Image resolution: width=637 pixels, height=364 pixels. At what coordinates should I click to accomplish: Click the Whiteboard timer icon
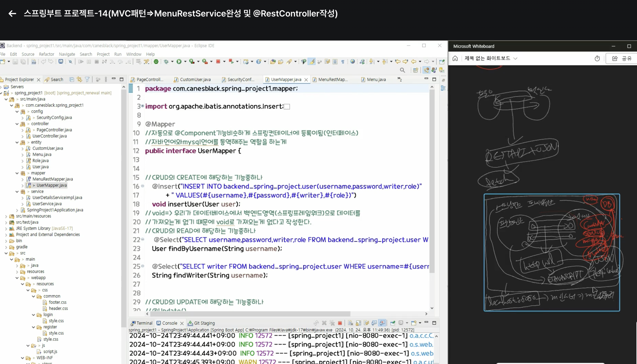pos(597,58)
